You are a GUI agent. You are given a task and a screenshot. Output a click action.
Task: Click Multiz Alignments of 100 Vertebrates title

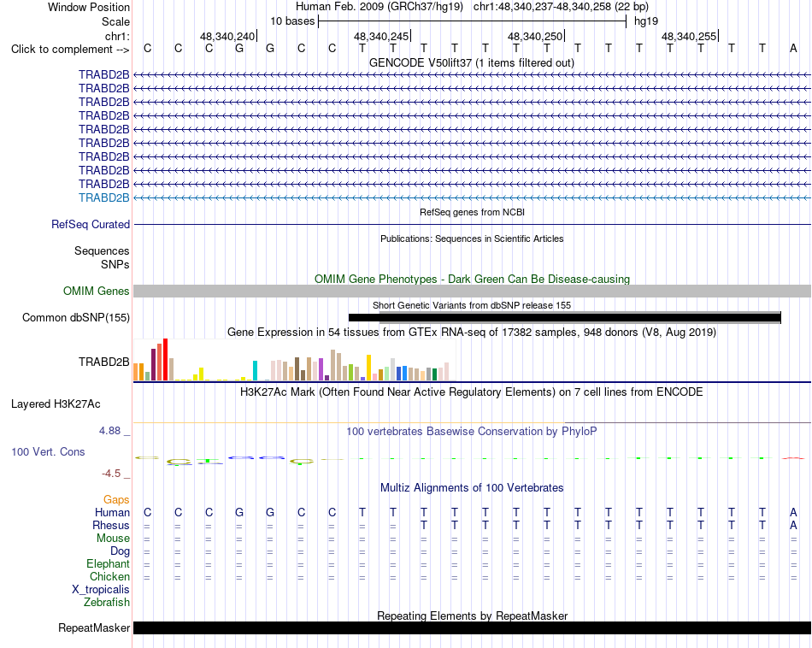472,488
